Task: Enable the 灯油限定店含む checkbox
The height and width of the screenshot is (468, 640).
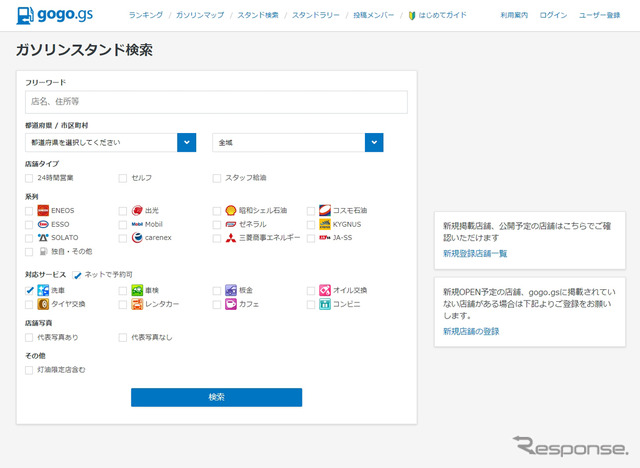Action: click(29, 370)
